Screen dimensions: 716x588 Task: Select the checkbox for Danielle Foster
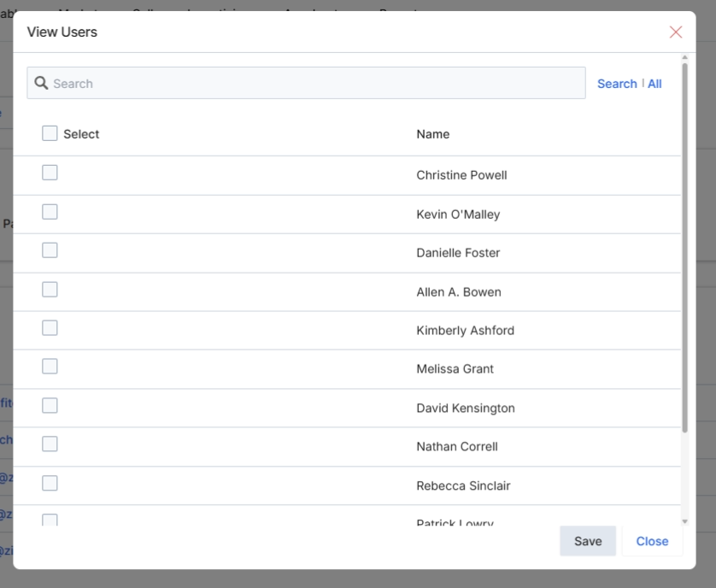click(50, 250)
